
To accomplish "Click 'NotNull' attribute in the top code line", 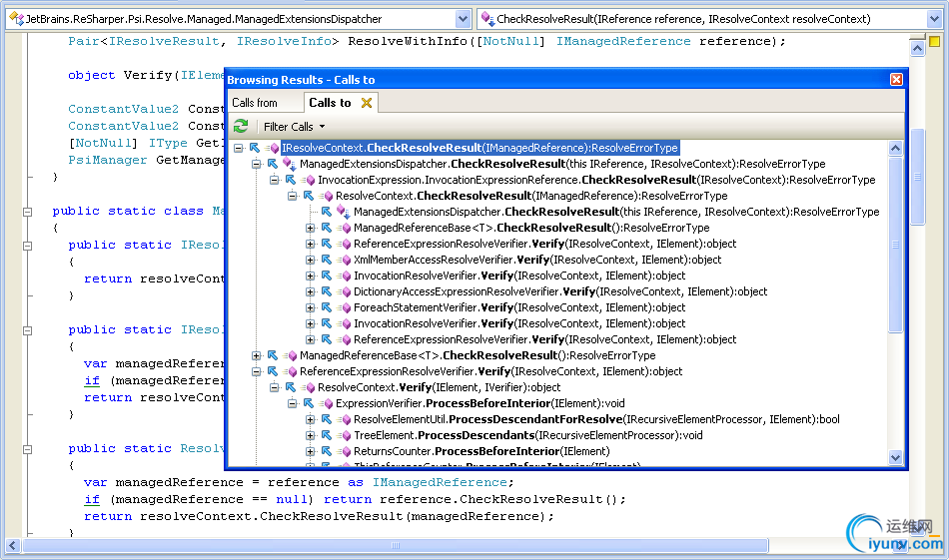I will pos(510,41).
